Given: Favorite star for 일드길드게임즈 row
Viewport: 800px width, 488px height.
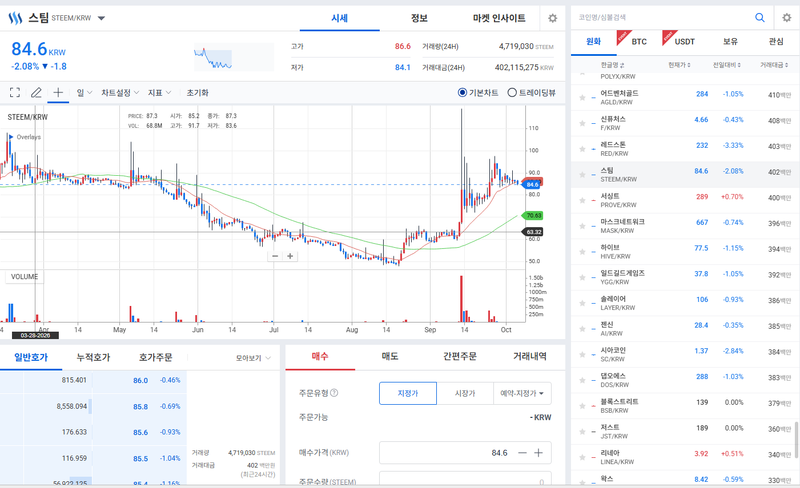Looking at the screenshot, I should (582, 277).
